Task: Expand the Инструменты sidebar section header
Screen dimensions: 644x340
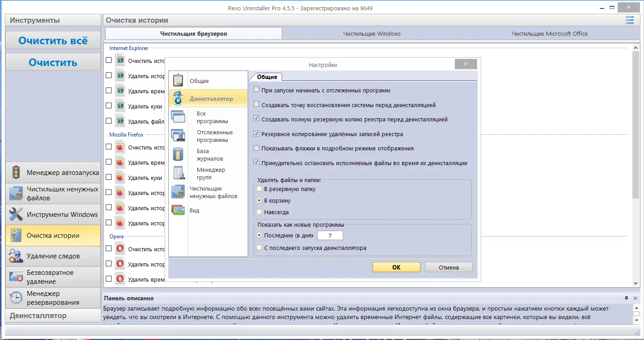Action: [x=53, y=20]
